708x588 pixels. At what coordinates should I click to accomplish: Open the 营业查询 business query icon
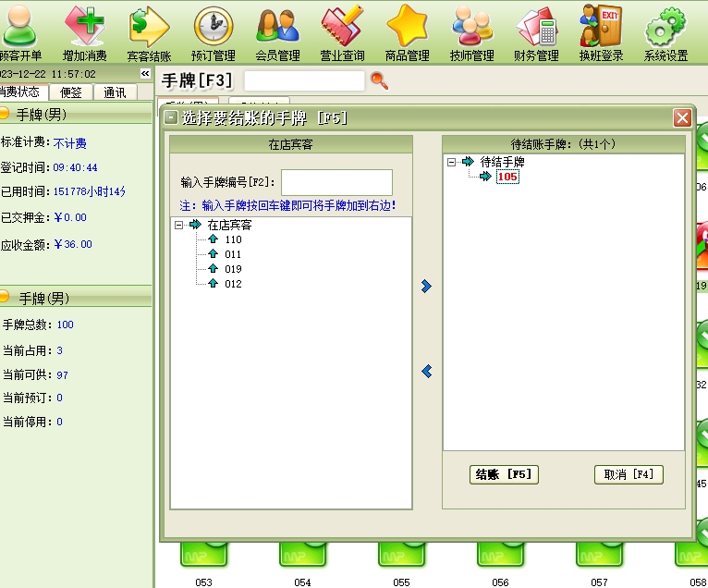342,31
